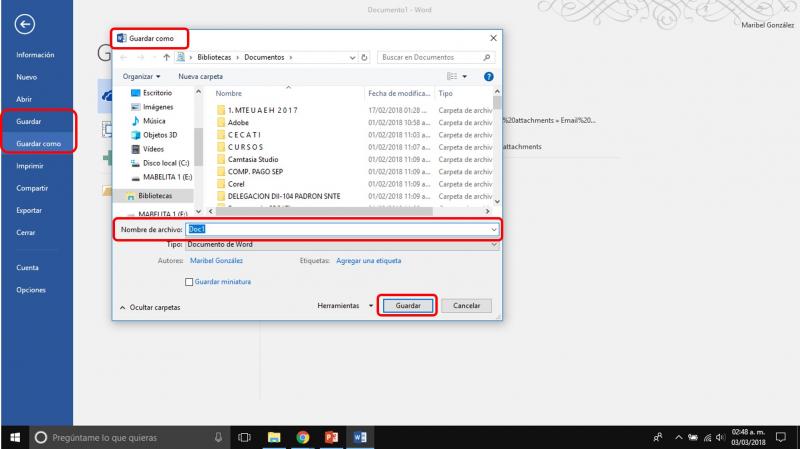800x449 pixels.
Task: Select MABELITA 1 (E:) drive
Action: (167, 177)
